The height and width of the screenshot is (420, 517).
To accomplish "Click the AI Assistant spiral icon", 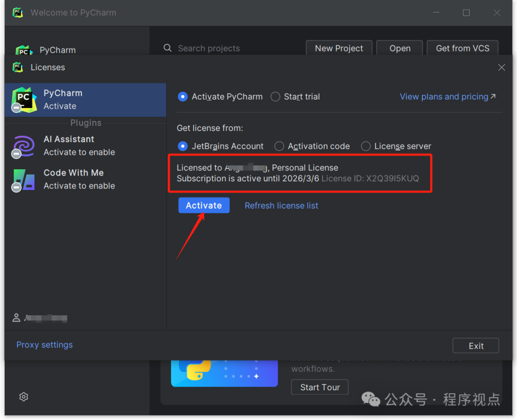I will (x=24, y=146).
